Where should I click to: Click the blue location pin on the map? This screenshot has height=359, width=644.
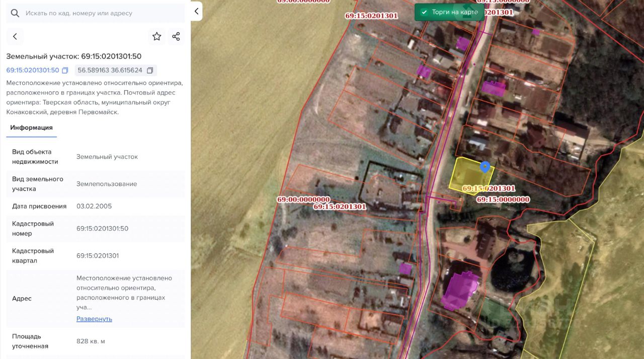pos(485,166)
